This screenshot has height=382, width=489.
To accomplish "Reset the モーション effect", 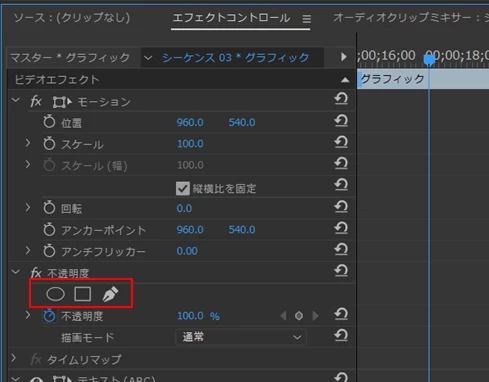I will pos(341,99).
